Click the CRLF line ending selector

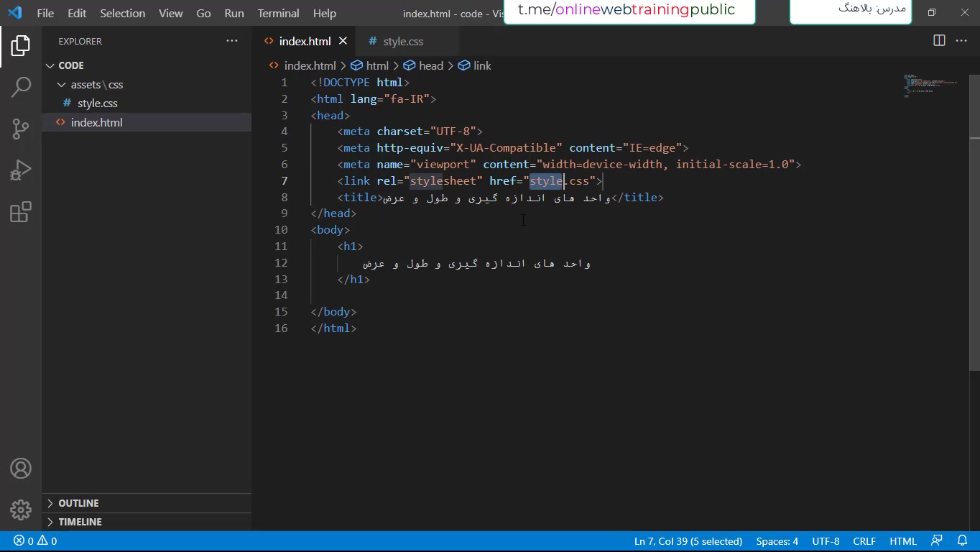pyautogui.click(x=864, y=541)
